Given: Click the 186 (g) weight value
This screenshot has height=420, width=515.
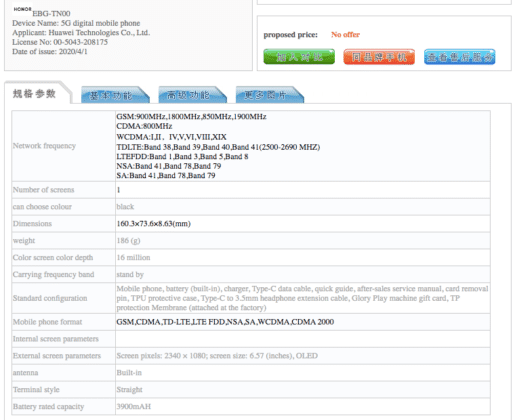Looking at the screenshot, I should (128, 241).
